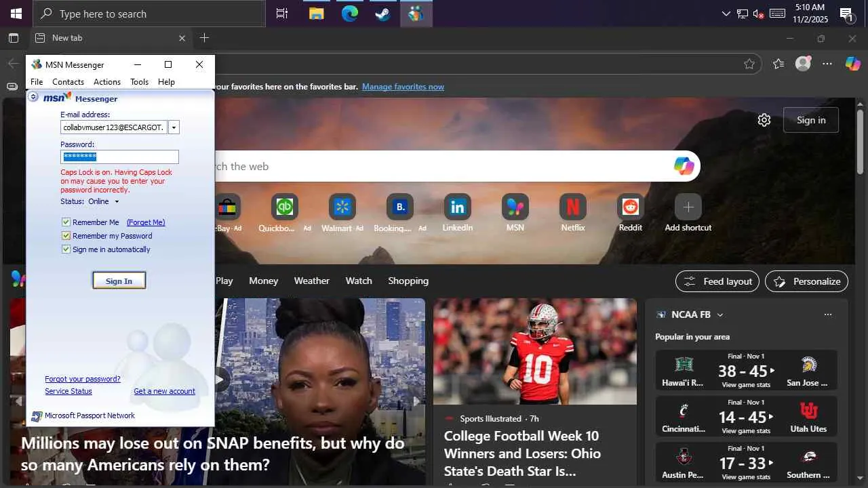Open the Edge favorites hub
Viewport: 868px width, 488px height.
click(778, 64)
